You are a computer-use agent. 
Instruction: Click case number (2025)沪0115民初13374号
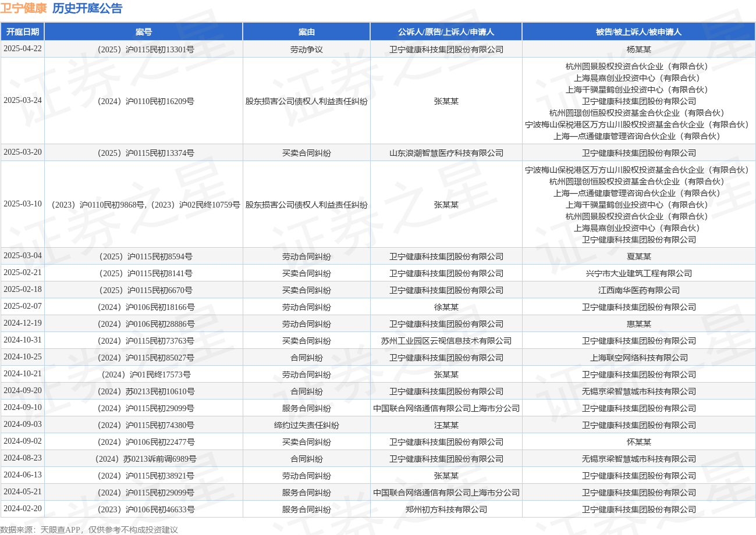144,153
